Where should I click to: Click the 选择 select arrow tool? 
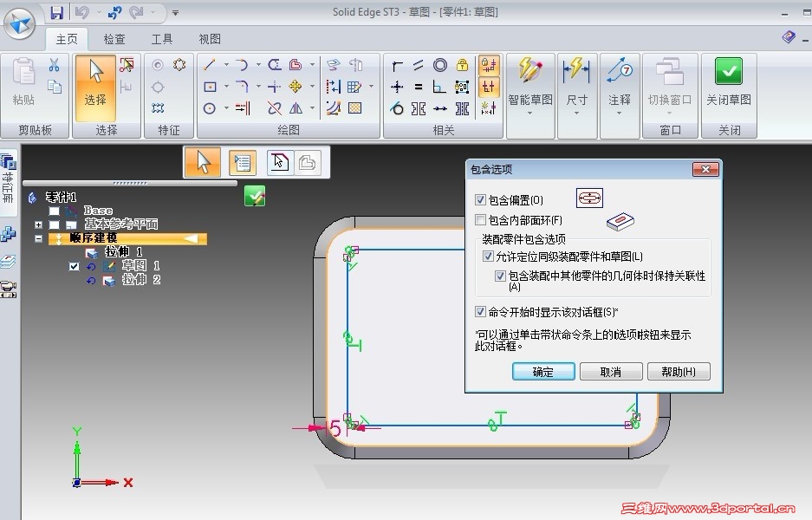tap(95, 88)
